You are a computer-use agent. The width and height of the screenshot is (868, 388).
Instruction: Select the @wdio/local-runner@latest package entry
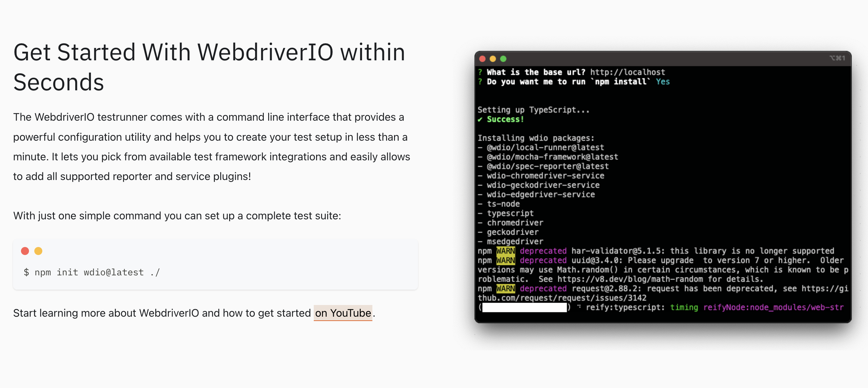[545, 147]
